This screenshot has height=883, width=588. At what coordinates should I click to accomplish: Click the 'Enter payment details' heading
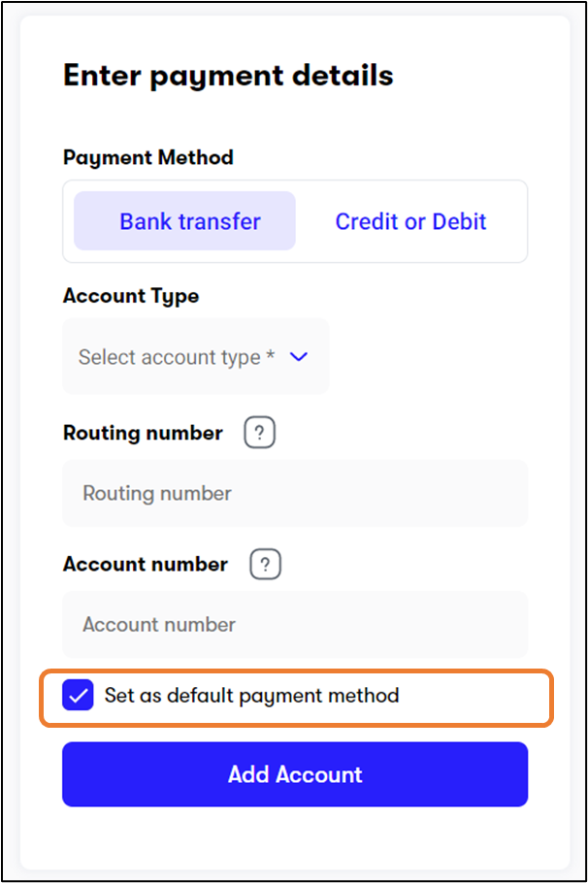[x=228, y=76]
